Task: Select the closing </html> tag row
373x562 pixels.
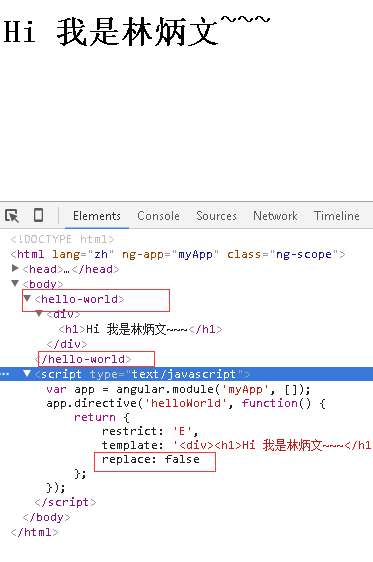Action: click(x=34, y=532)
